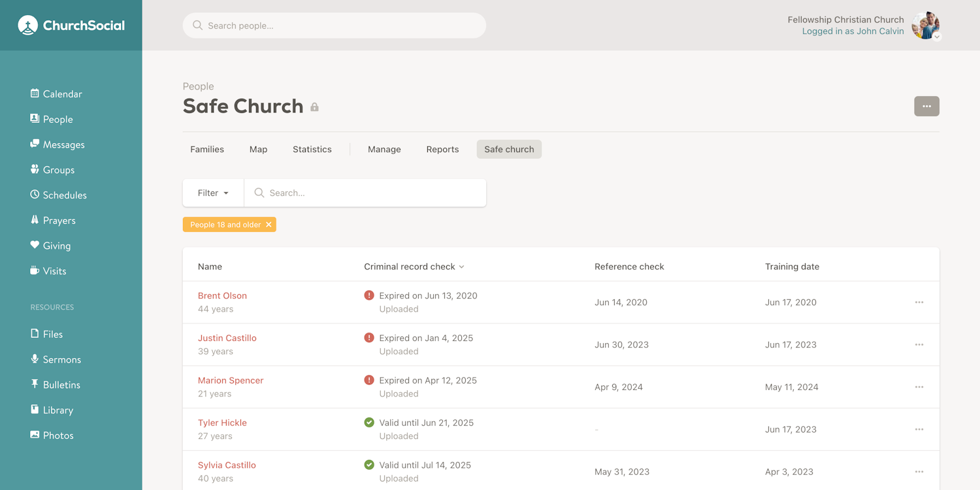Switch to the Statistics tab

pyautogui.click(x=312, y=149)
